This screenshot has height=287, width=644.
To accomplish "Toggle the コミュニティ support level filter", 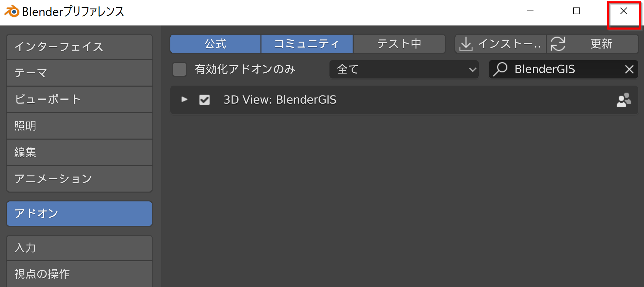I will click(307, 44).
